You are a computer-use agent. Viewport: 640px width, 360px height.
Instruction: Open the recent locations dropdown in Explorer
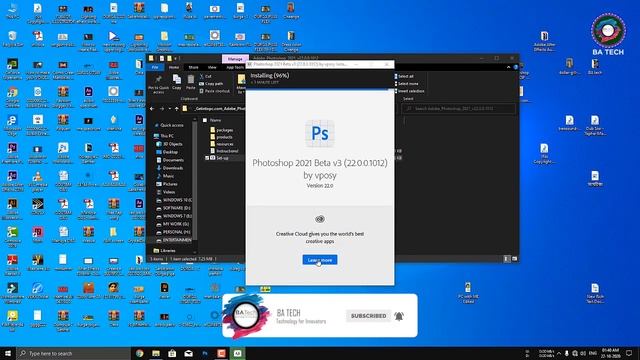(x=169, y=109)
